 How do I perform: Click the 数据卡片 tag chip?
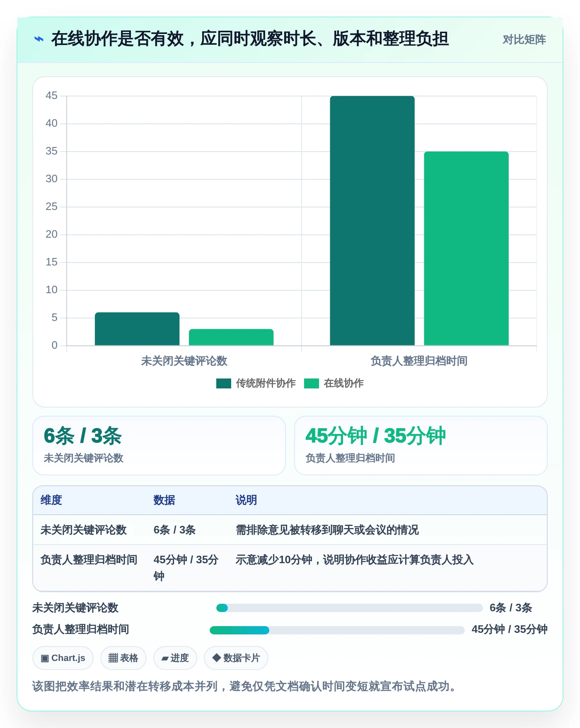[x=236, y=658]
